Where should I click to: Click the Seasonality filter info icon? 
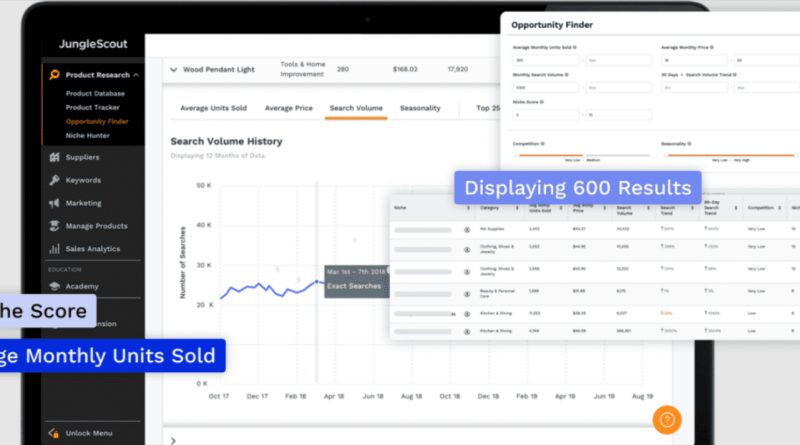(689, 144)
